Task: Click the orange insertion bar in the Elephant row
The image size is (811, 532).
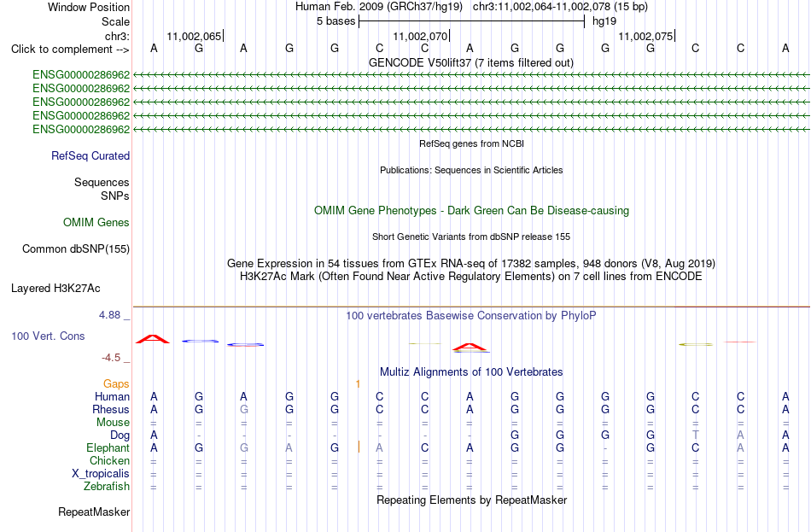Action: (x=359, y=447)
